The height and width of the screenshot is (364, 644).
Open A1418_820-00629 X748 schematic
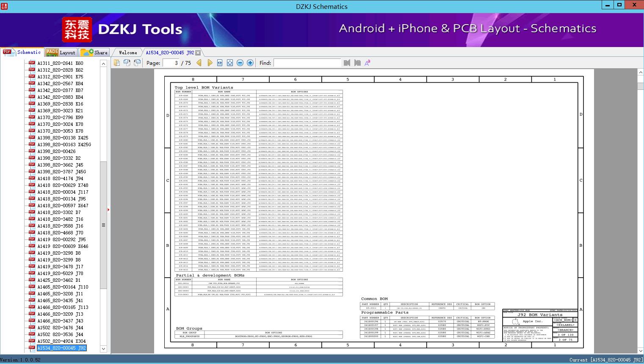click(63, 185)
